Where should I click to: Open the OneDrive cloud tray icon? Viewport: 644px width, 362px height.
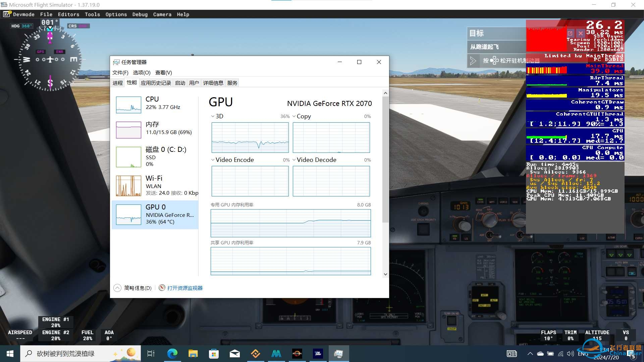pos(540,354)
